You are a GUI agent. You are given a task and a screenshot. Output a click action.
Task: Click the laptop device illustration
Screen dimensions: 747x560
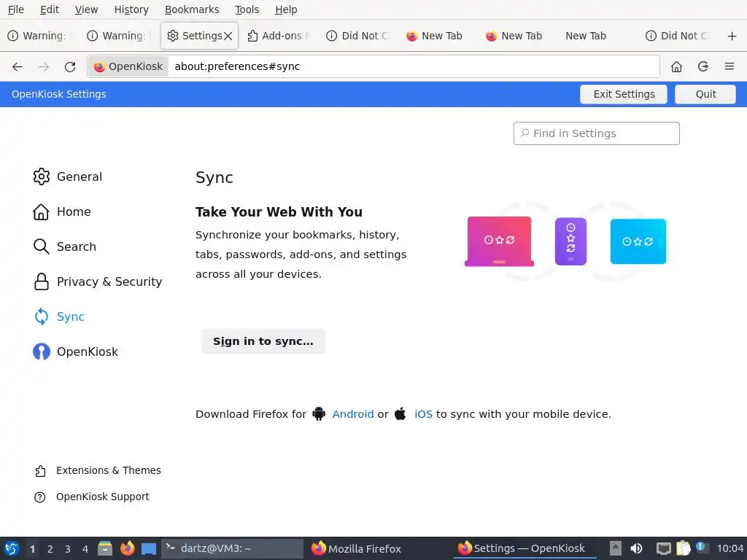pos(499,241)
